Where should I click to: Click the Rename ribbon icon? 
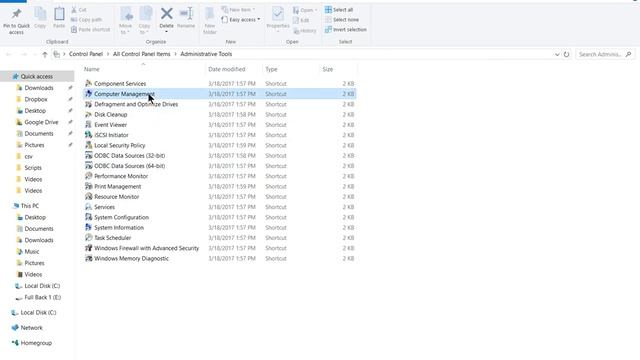(186, 14)
